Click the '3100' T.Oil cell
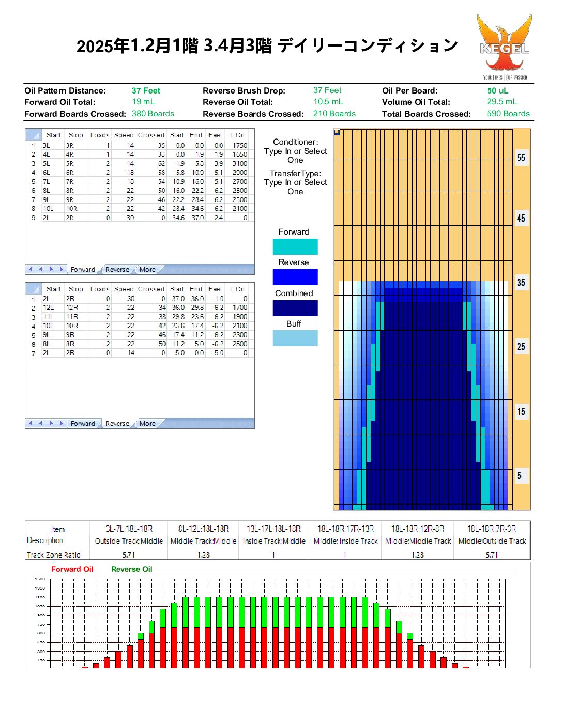The image size is (563, 728). click(237, 163)
